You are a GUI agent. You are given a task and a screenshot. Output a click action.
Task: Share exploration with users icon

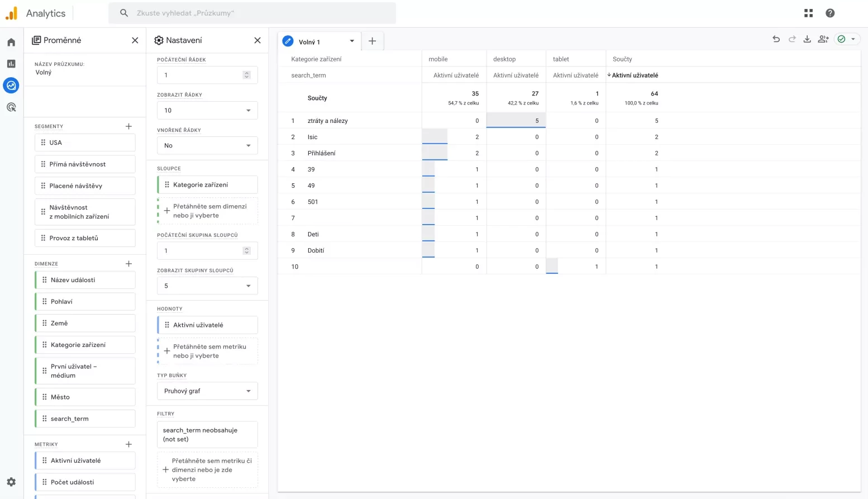tap(823, 39)
